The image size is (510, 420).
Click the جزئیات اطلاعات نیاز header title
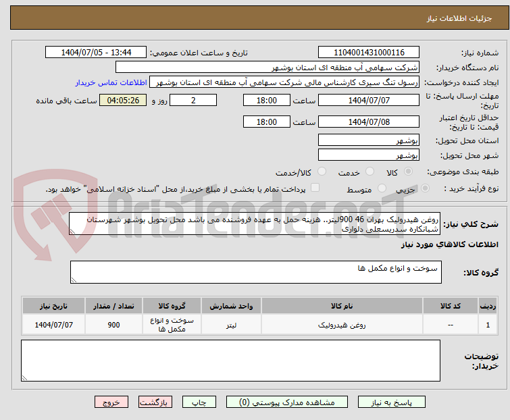coord(459,18)
